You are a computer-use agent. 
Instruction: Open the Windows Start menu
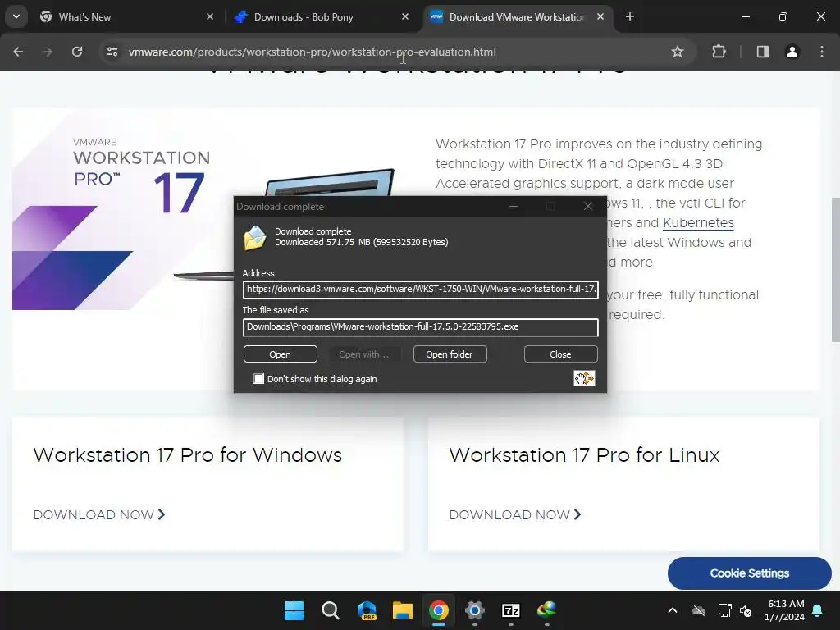click(x=294, y=610)
